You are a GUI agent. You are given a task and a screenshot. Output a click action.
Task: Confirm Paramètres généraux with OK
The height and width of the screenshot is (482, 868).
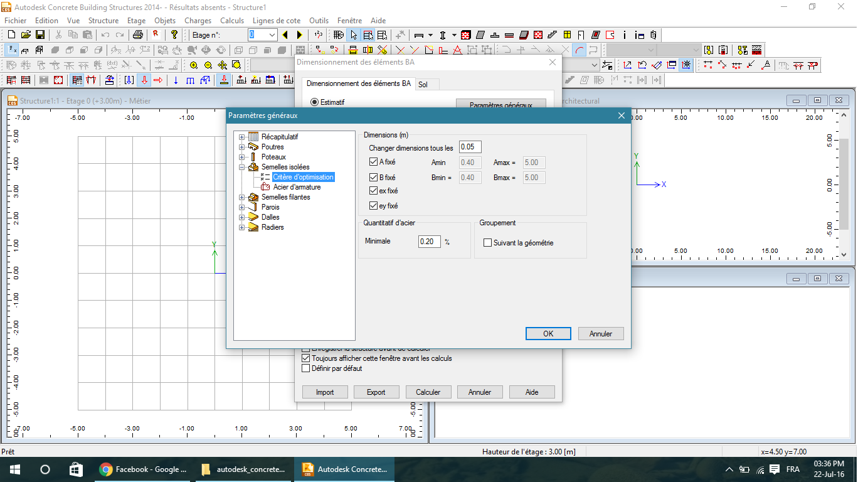point(548,333)
